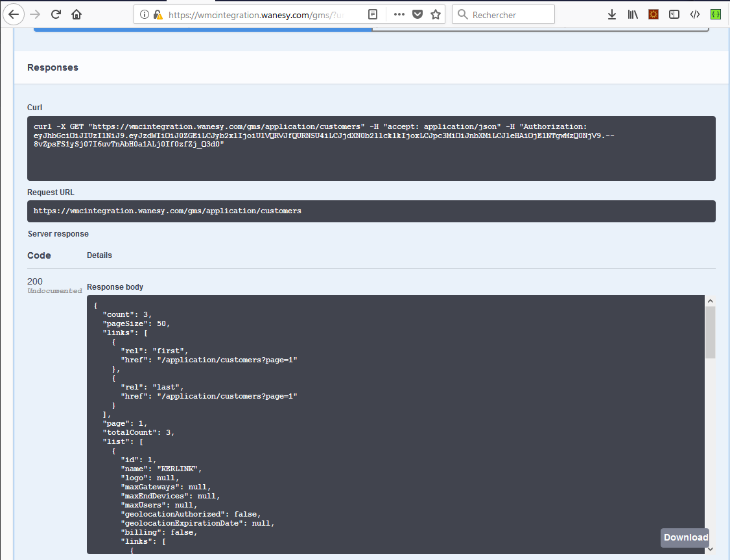Click the Request URL text box
This screenshot has width=730, height=560.
(371, 211)
